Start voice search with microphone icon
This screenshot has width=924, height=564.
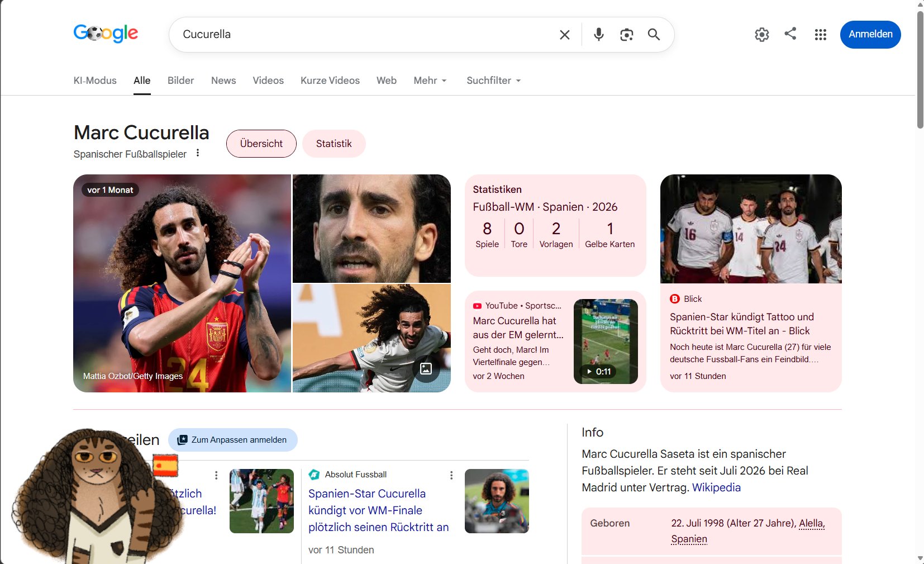click(x=598, y=35)
